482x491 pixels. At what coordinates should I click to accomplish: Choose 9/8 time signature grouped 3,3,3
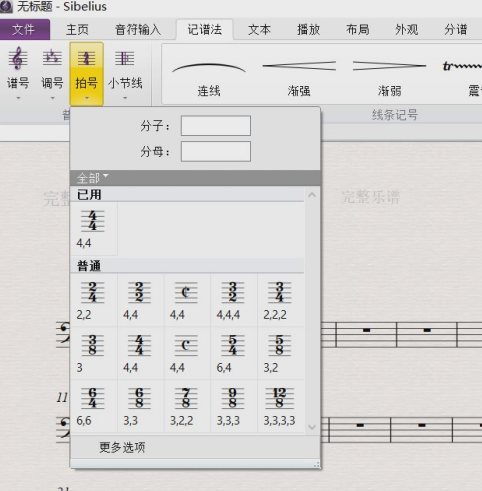pyautogui.click(x=234, y=406)
